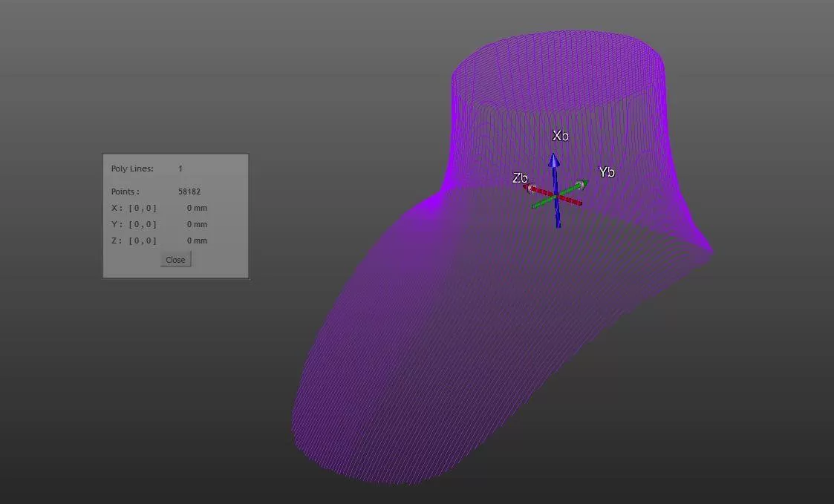Click the Yb axis label
The image size is (834, 504).
click(607, 172)
